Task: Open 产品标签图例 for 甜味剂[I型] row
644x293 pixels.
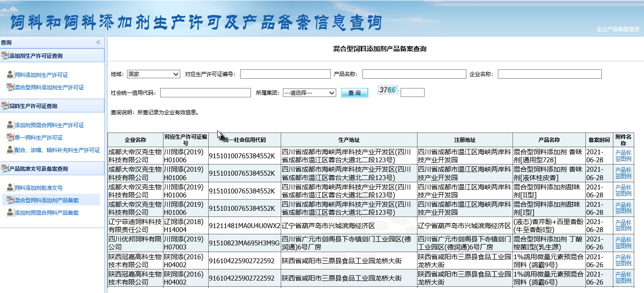Action: click(x=623, y=208)
